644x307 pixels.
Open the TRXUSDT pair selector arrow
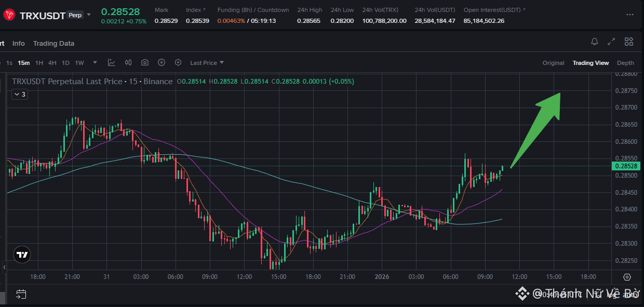89,15
